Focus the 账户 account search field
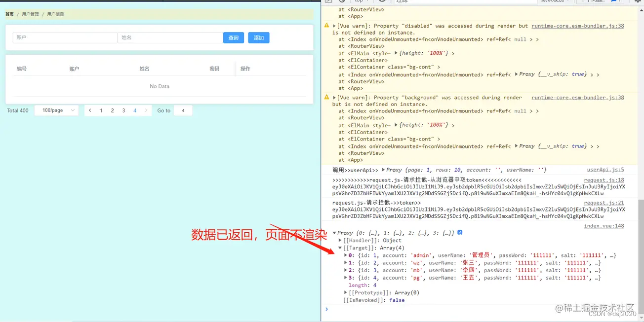 [x=65, y=37]
